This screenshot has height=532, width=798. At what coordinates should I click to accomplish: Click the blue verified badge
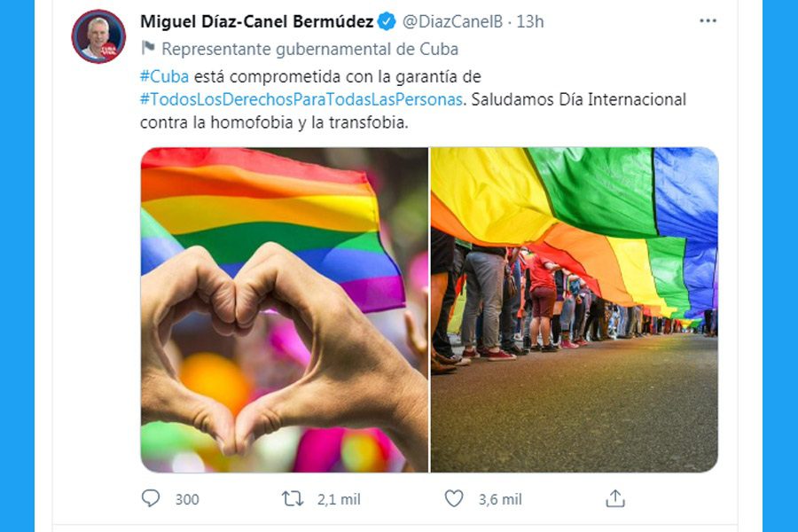click(387, 21)
